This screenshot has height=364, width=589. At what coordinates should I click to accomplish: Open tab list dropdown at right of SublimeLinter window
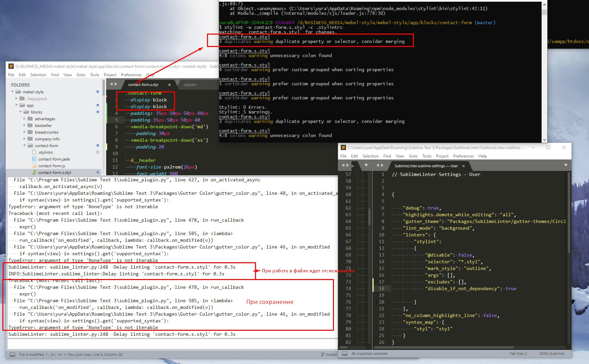pyautogui.click(x=566, y=165)
